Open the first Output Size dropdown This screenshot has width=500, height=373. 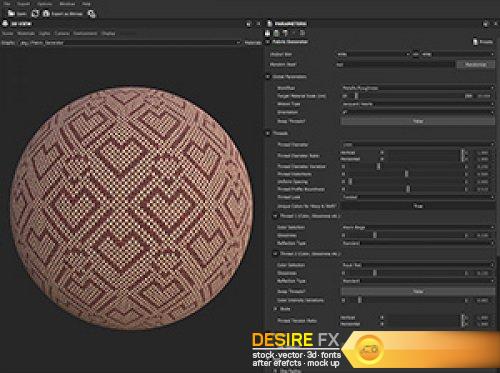click(x=373, y=54)
